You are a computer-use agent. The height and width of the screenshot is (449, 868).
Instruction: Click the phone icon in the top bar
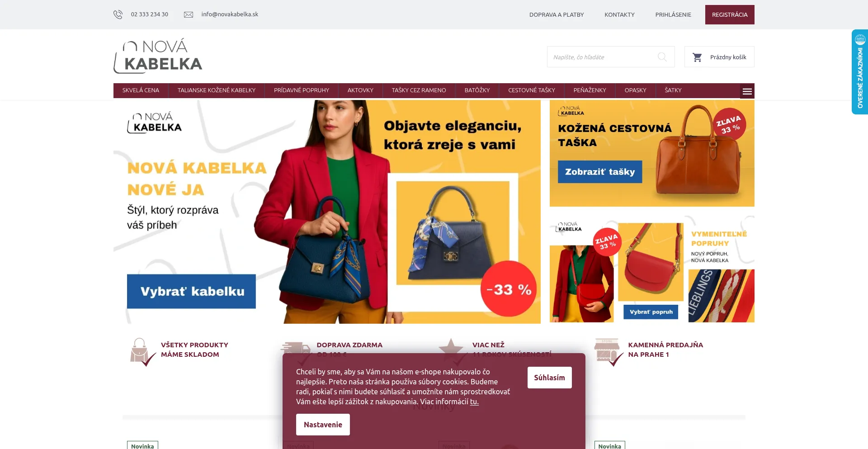[x=118, y=14]
